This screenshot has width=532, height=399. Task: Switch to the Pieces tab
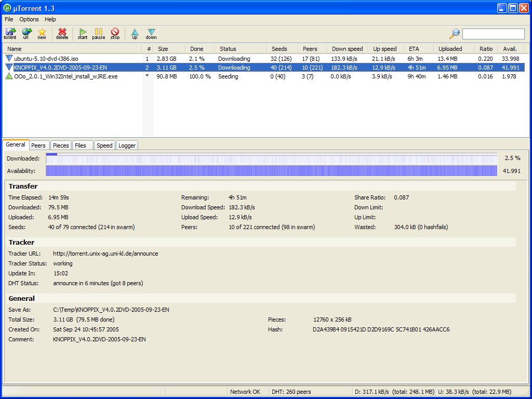click(x=61, y=145)
